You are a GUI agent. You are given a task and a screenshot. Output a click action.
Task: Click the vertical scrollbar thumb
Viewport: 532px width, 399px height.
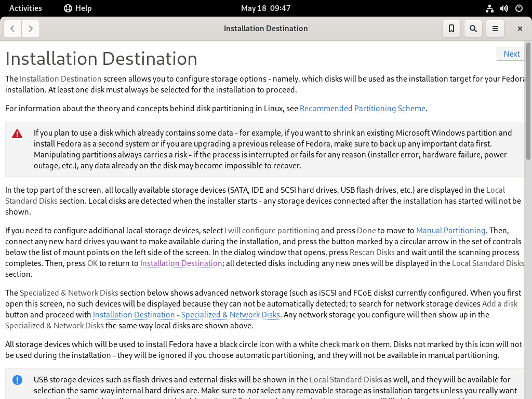tap(528, 101)
